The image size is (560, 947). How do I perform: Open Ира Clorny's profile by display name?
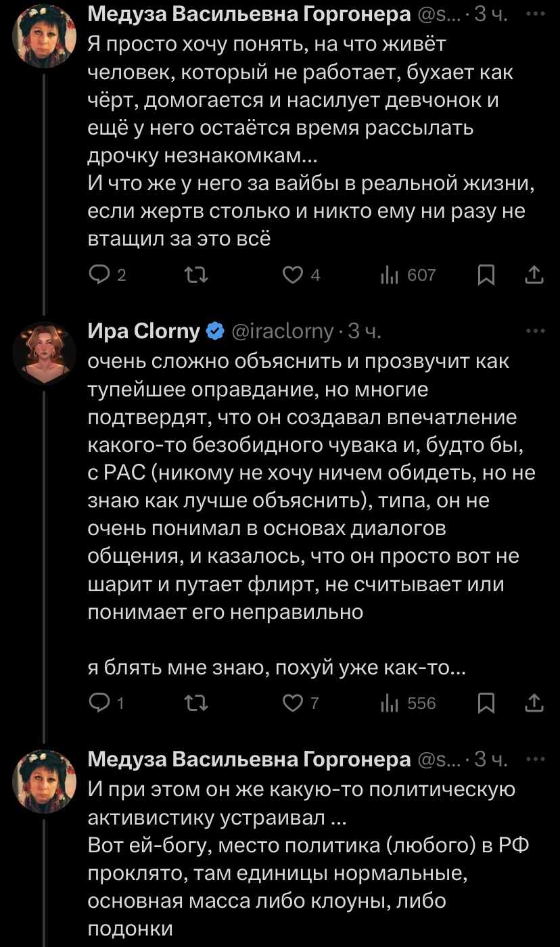tap(144, 331)
